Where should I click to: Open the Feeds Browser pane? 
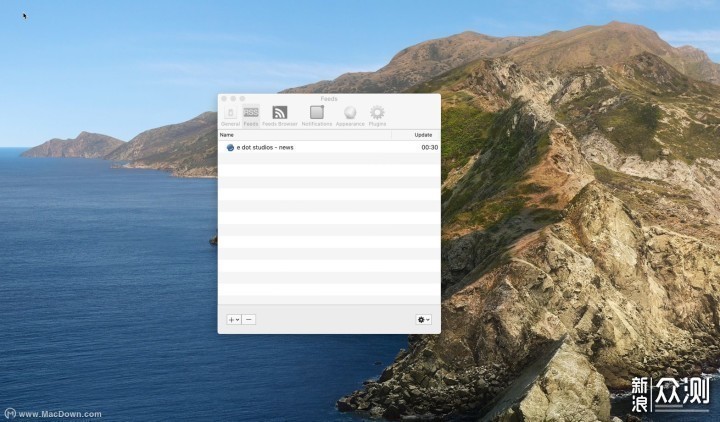click(280, 116)
